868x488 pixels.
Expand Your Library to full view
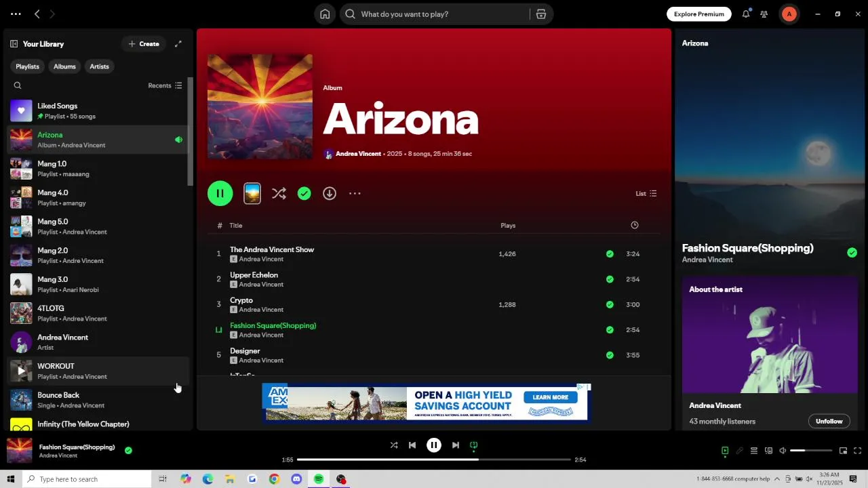[x=178, y=44]
